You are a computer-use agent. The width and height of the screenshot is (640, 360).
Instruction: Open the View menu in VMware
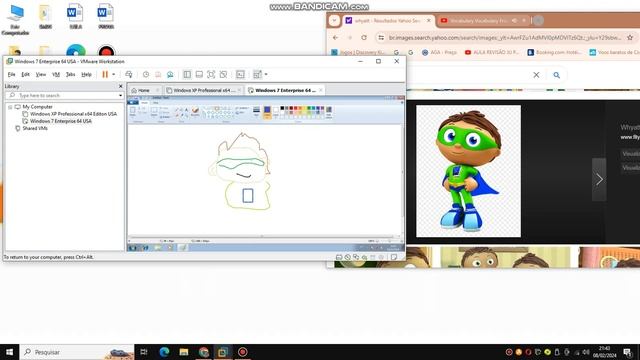41,74
